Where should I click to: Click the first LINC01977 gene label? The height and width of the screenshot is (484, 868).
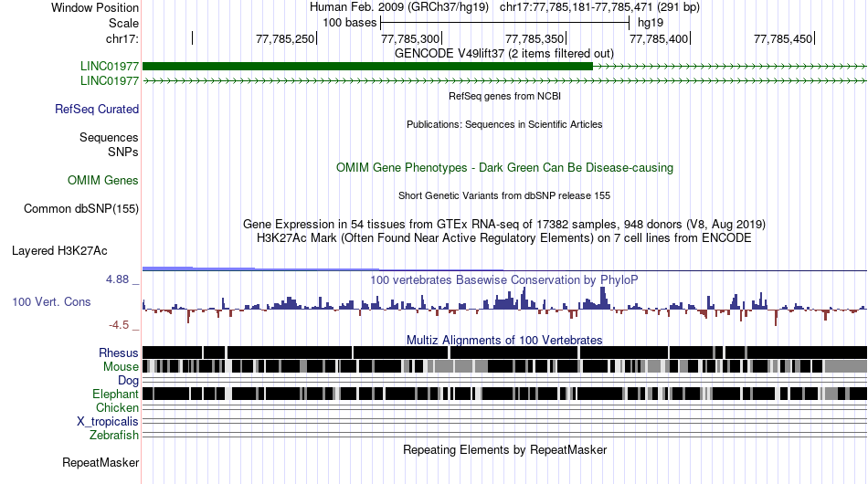(109, 67)
